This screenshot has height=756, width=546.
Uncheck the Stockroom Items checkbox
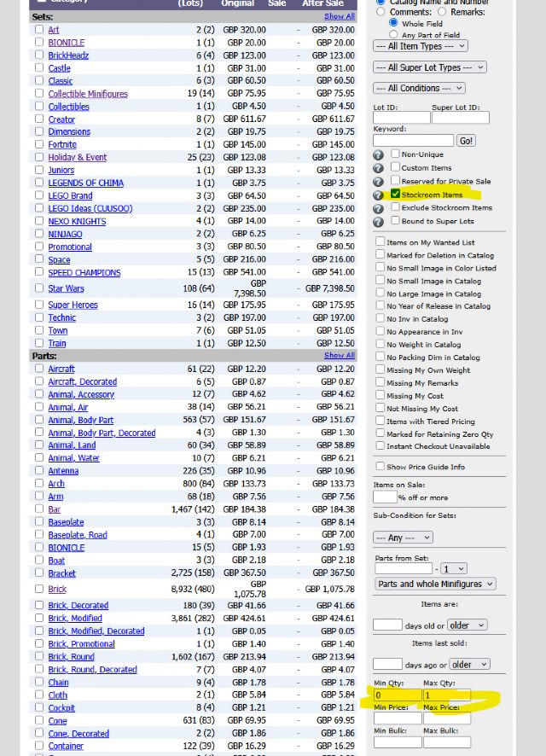tap(395, 195)
